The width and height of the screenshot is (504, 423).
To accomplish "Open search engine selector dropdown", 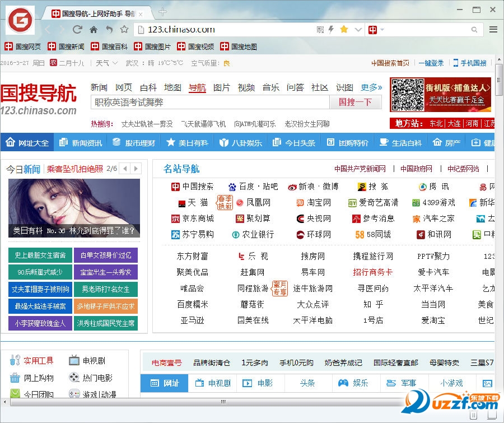I will tap(376, 30).
